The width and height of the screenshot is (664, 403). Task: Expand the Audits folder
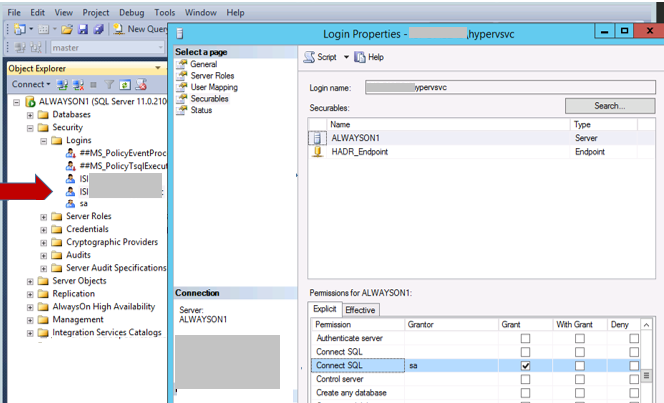(x=44, y=256)
